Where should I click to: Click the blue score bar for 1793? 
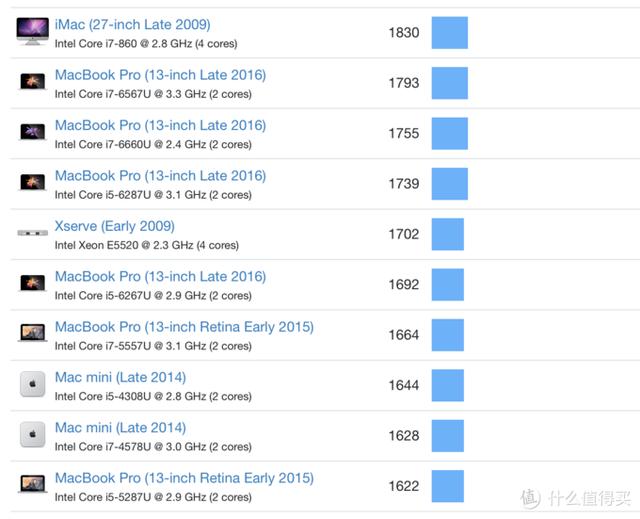[x=450, y=83]
